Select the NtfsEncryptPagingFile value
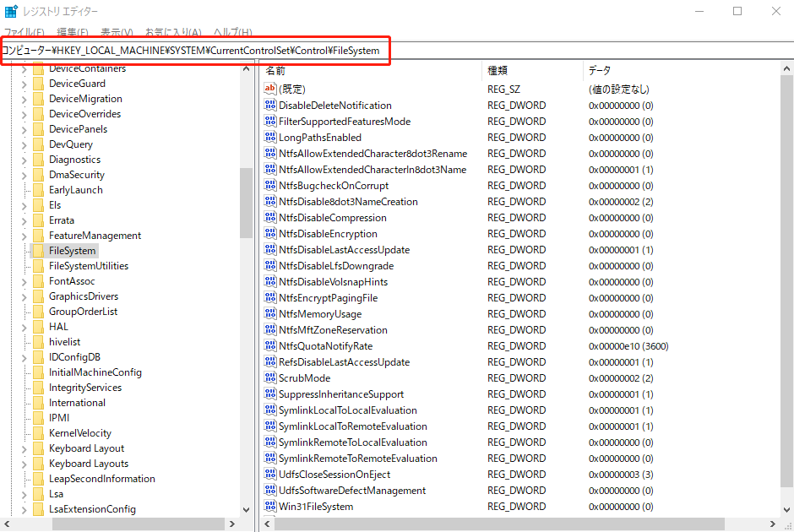 pos(328,297)
